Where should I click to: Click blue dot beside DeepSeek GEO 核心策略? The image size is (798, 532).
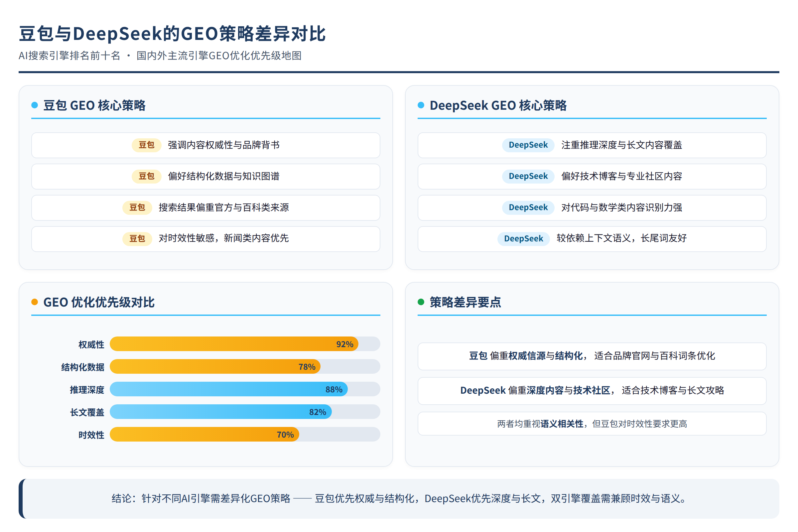tap(421, 105)
